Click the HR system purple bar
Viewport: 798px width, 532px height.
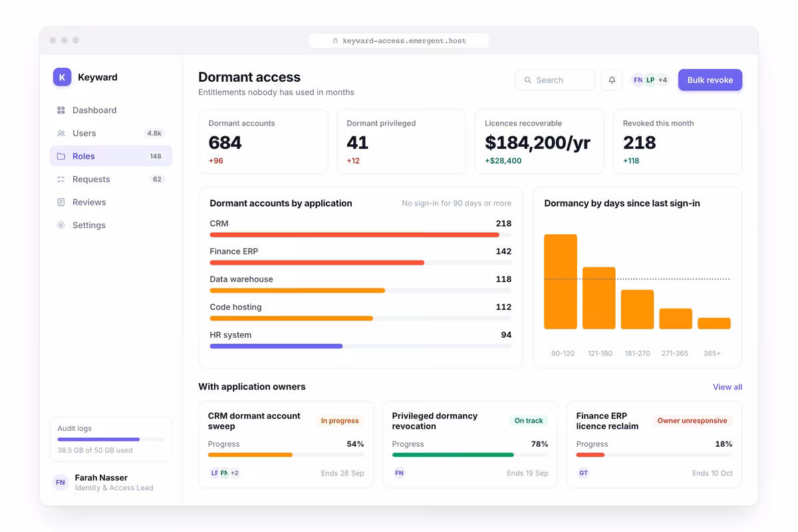(276, 346)
